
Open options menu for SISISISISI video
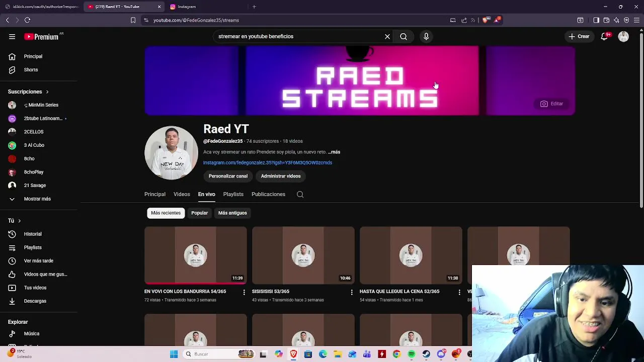click(352, 292)
